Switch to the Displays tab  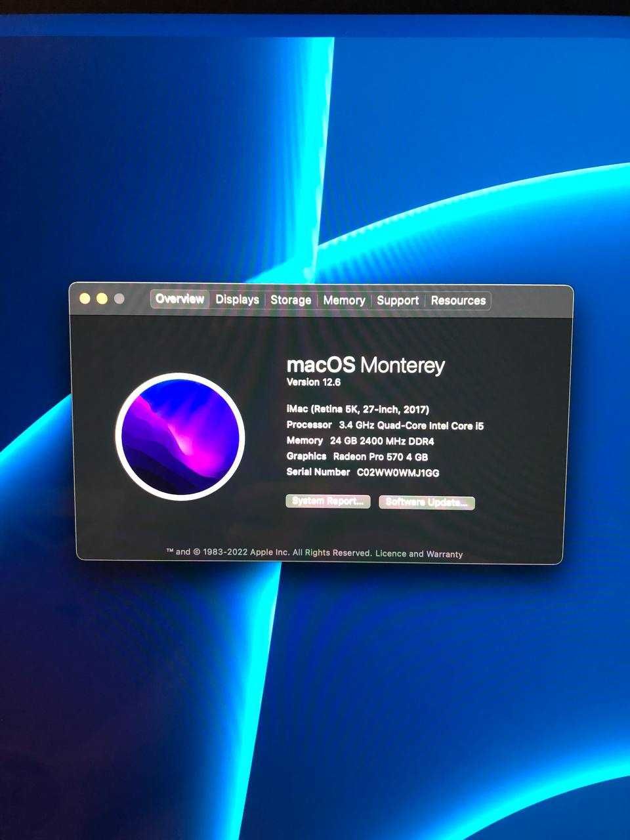click(237, 299)
